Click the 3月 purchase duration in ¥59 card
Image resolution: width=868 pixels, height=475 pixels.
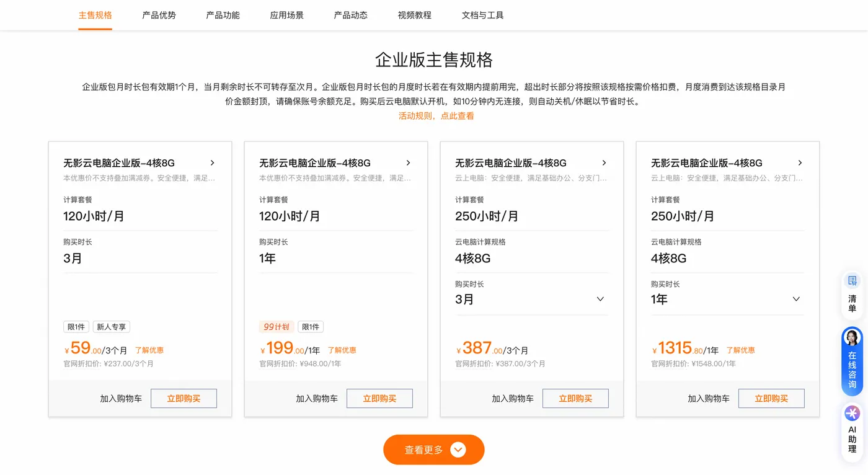tap(73, 259)
